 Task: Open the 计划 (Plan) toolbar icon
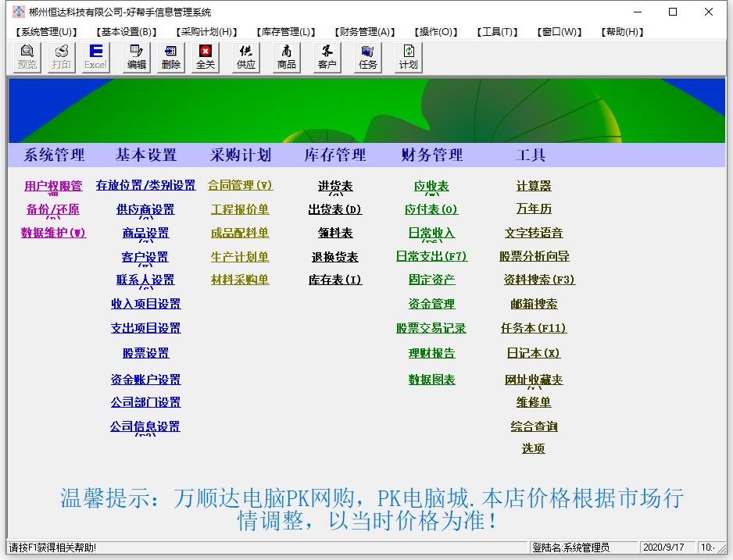[x=409, y=57]
